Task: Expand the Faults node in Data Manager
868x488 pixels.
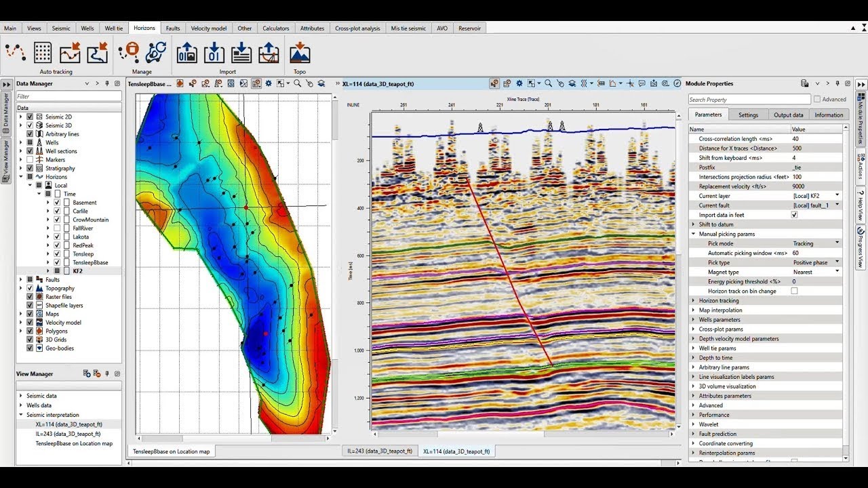Action: (21, 279)
